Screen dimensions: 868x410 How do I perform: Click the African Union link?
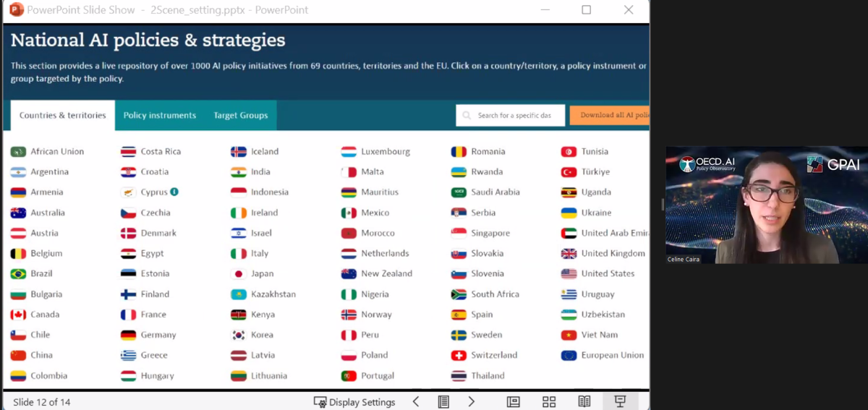click(x=56, y=152)
